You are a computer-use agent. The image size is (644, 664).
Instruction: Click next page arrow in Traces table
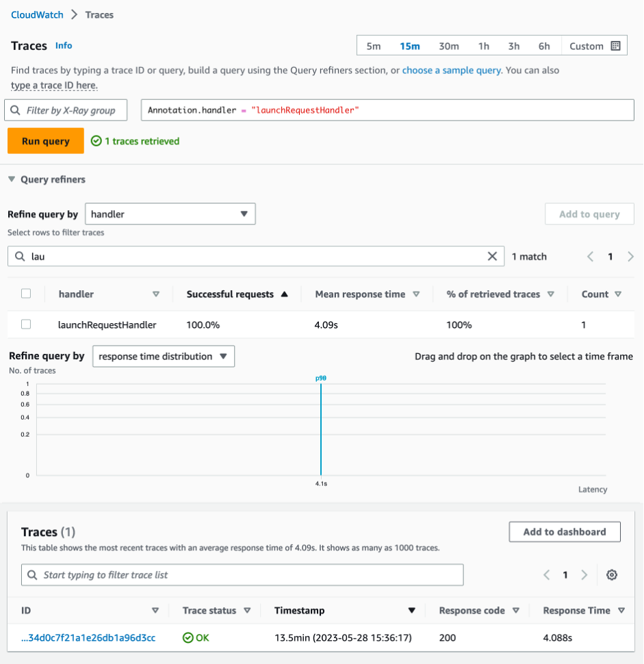pyautogui.click(x=584, y=574)
